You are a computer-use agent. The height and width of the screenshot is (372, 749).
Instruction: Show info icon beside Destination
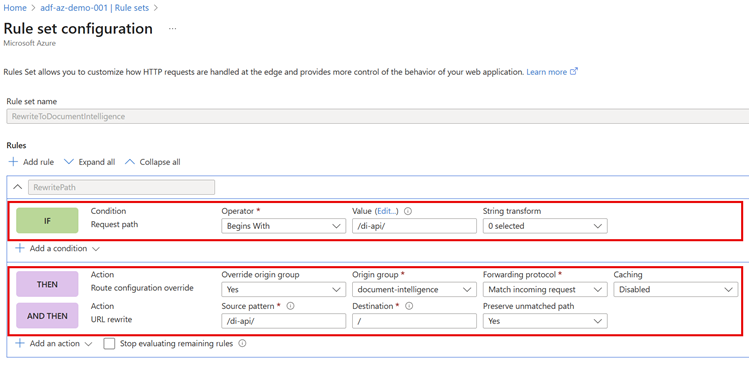click(409, 306)
